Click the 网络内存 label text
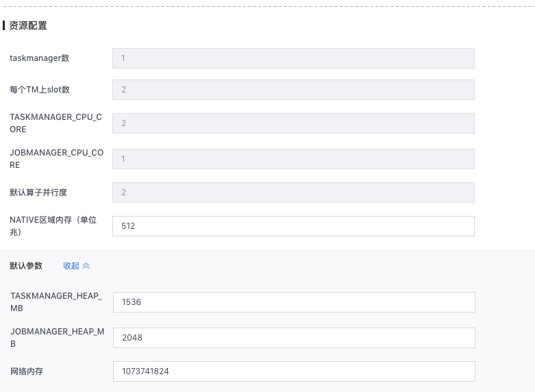This screenshot has height=392, width=535. pos(27,371)
